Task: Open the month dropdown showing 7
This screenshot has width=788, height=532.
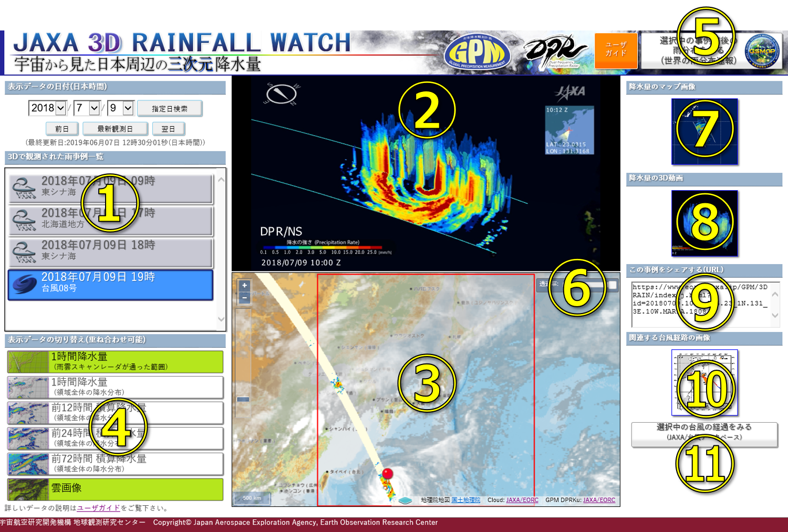Action: pos(87,108)
